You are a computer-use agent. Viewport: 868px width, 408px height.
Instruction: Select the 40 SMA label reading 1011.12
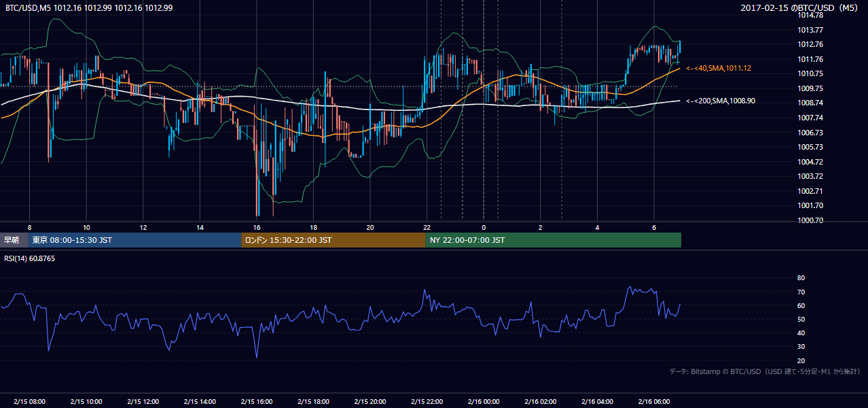(x=719, y=68)
